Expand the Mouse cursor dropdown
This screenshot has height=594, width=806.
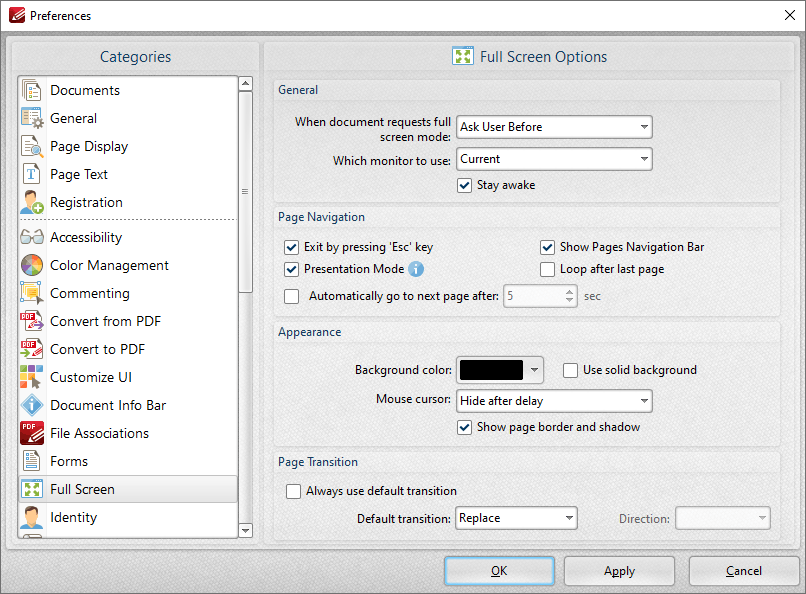tap(554, 401)
